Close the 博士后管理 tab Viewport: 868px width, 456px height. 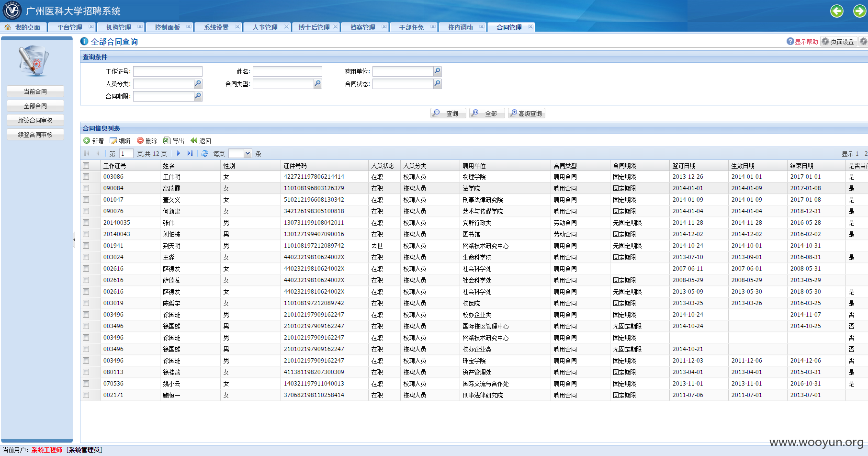coord(335,27)
